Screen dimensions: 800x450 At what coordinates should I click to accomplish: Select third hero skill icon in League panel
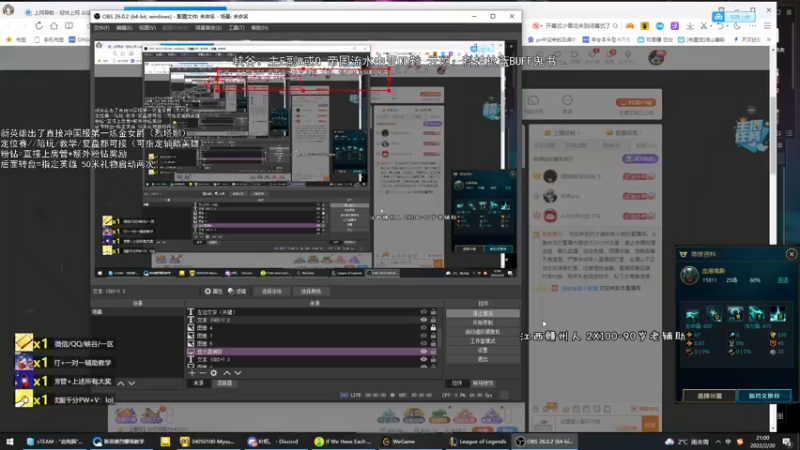tap(735, 314)
